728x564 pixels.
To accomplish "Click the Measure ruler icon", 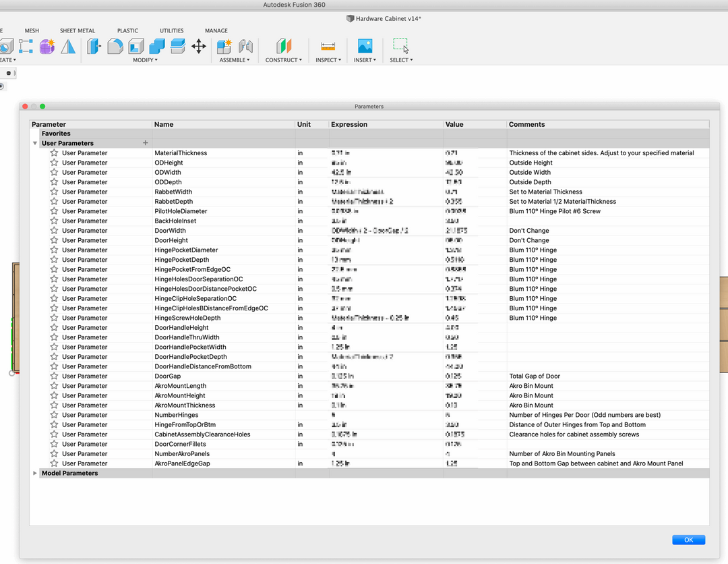I will [x=328, y=47].
